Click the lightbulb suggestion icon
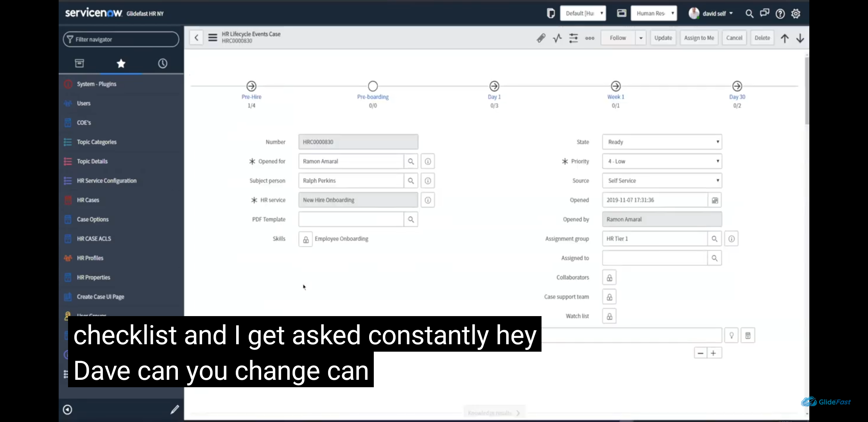Image resolution: width=868 pixels, height=422 pixels. click(731, 335)
